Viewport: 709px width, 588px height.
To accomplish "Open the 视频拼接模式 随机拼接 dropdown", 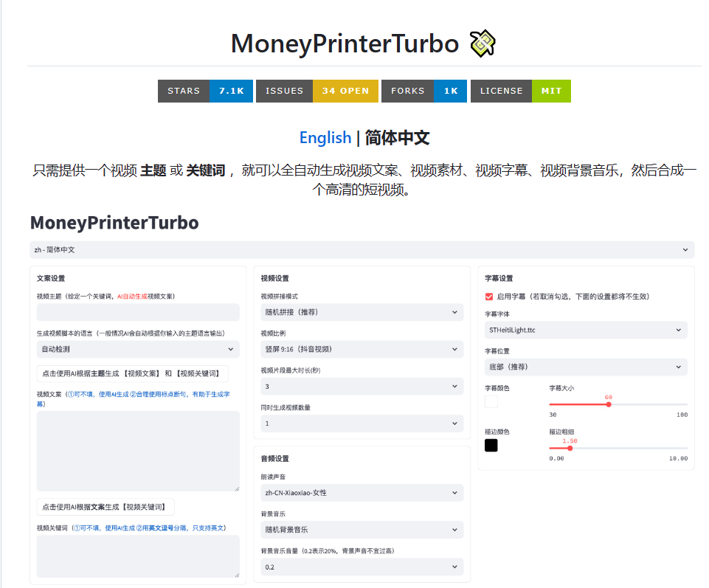I will (x=362, y=312).
